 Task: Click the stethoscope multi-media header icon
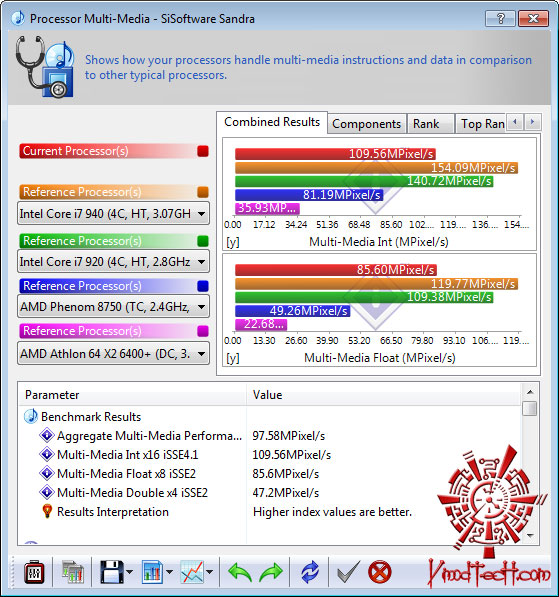[x=45, y=67]
